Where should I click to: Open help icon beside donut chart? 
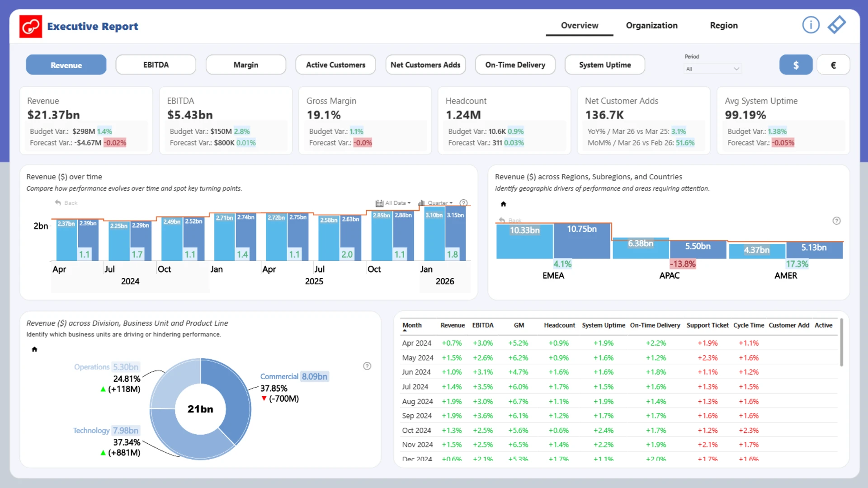click(367, 366)
